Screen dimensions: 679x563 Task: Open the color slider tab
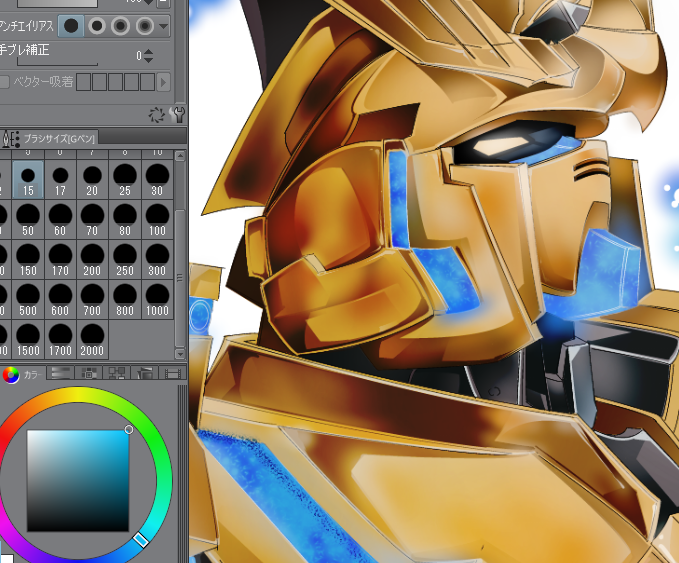pyautogui.click(x=61, y=373)
